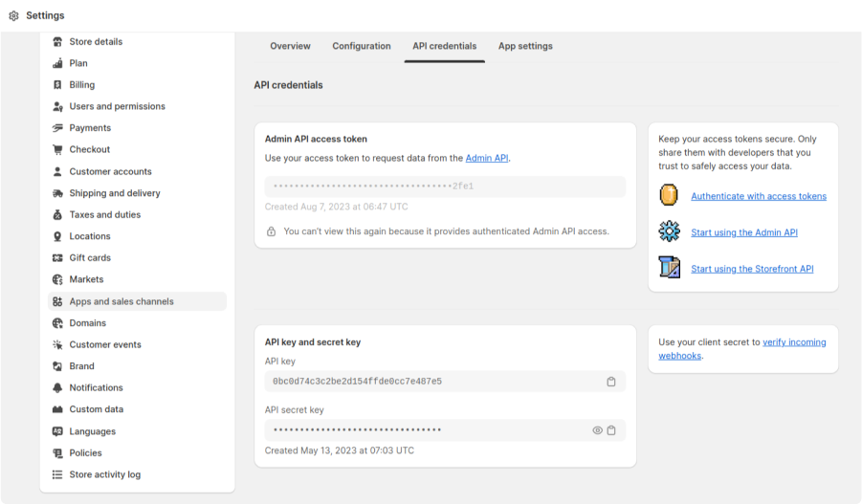Click the Checkout cart icon
862x504 pixels.
tap(57, 149)
